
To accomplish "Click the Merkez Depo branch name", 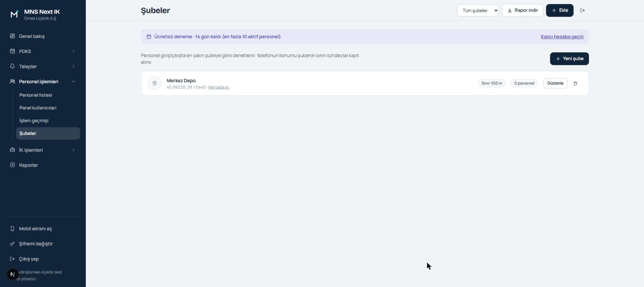I will pos(181,81).
